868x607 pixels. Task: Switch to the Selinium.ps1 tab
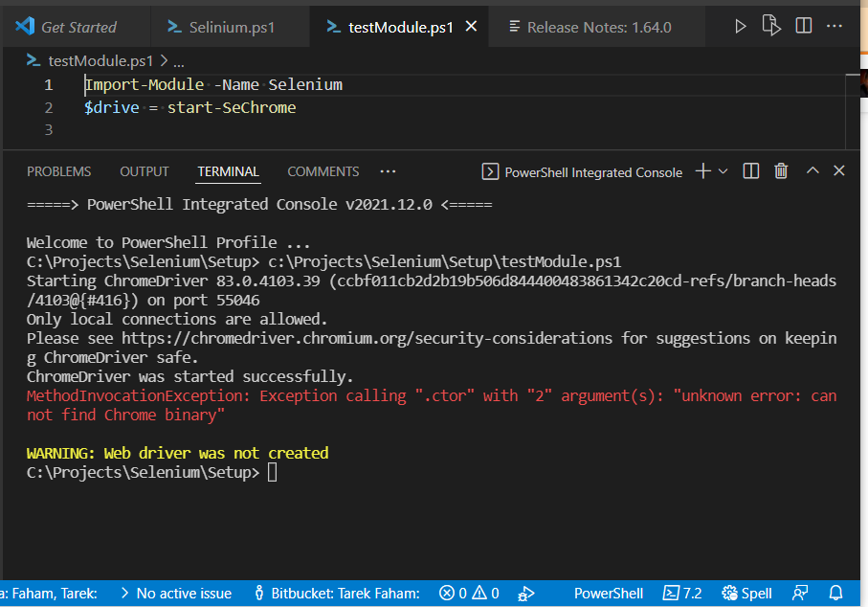point(229,27)
